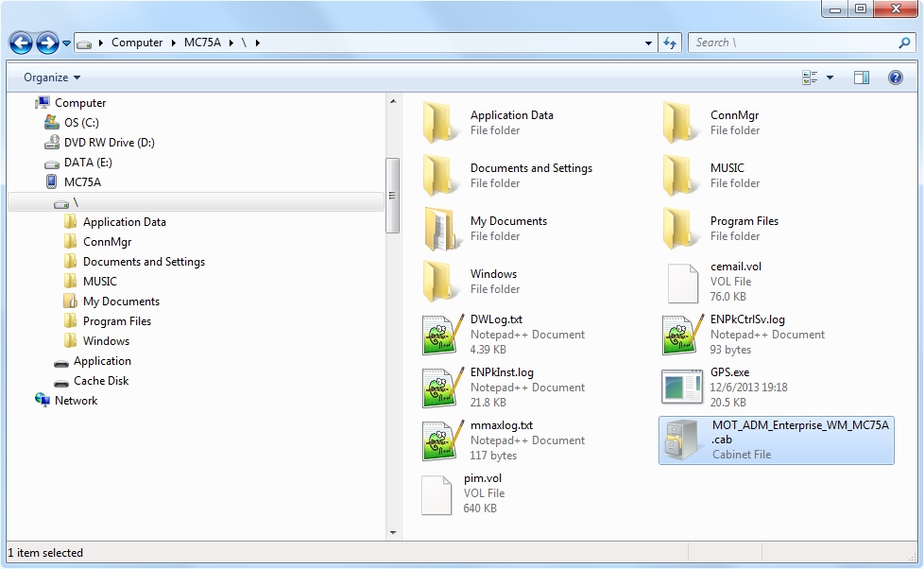The width and height of the screenshot is (924, 569).
Task: Open Help using the question mark icon
Action: point(895,77)
